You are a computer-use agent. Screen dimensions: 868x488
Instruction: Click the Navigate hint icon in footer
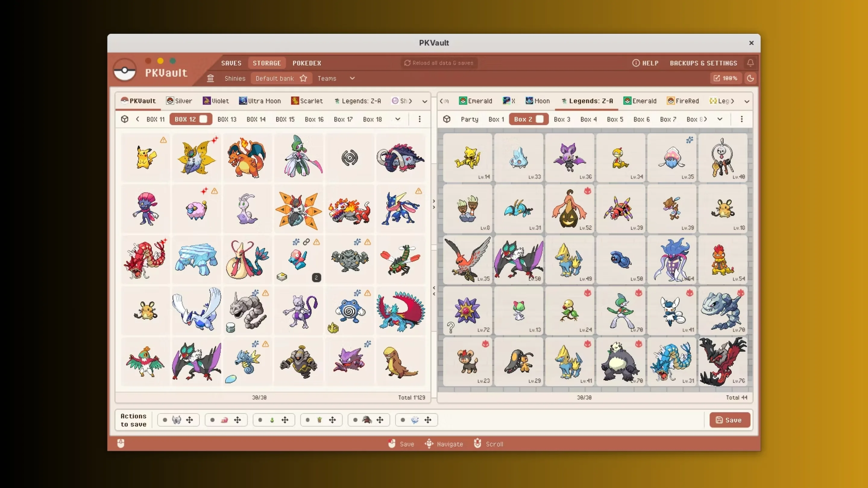[429, 443]
